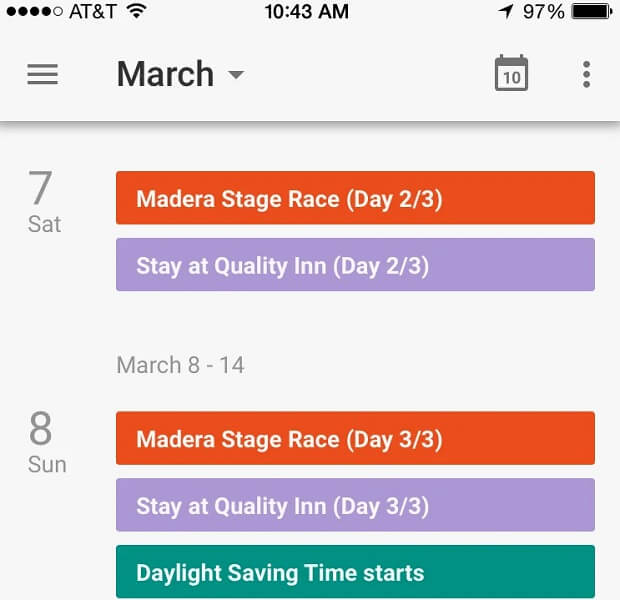
Task: Open the hamburger navigation menu
Action: coord(42,75)
